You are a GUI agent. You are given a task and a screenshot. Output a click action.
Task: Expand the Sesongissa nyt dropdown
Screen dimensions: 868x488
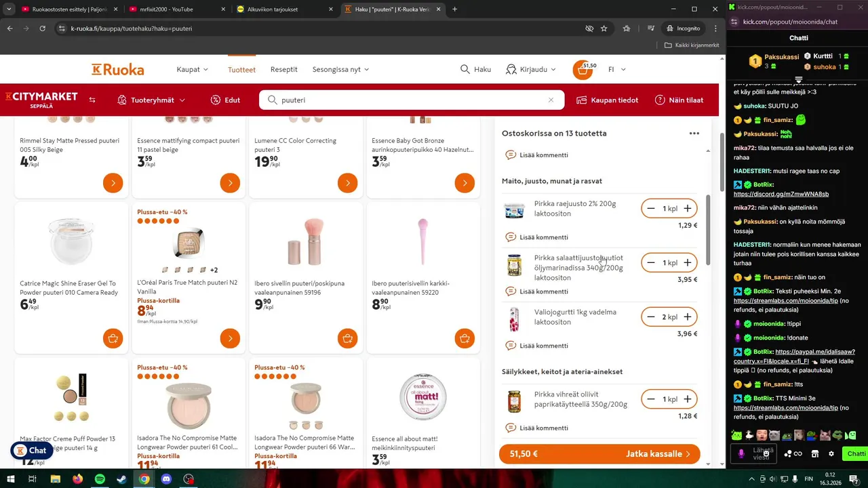click(x=340, y=69)
